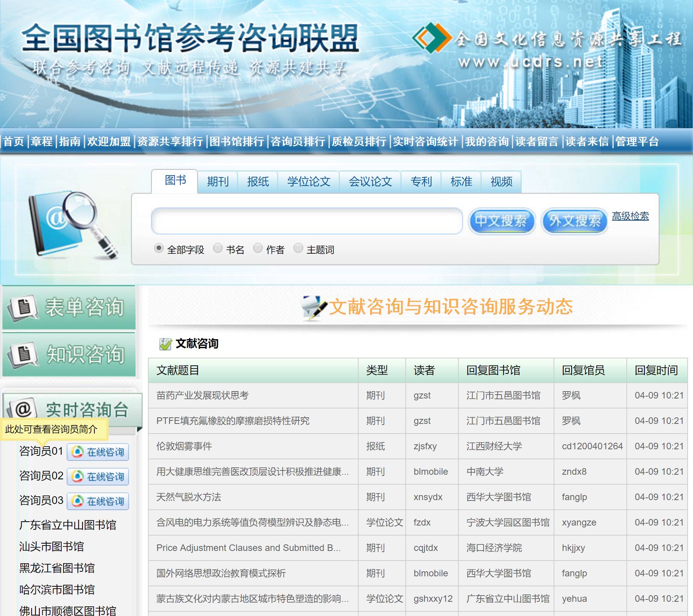Open 咨询员排行 in the navigation bar

298,141
